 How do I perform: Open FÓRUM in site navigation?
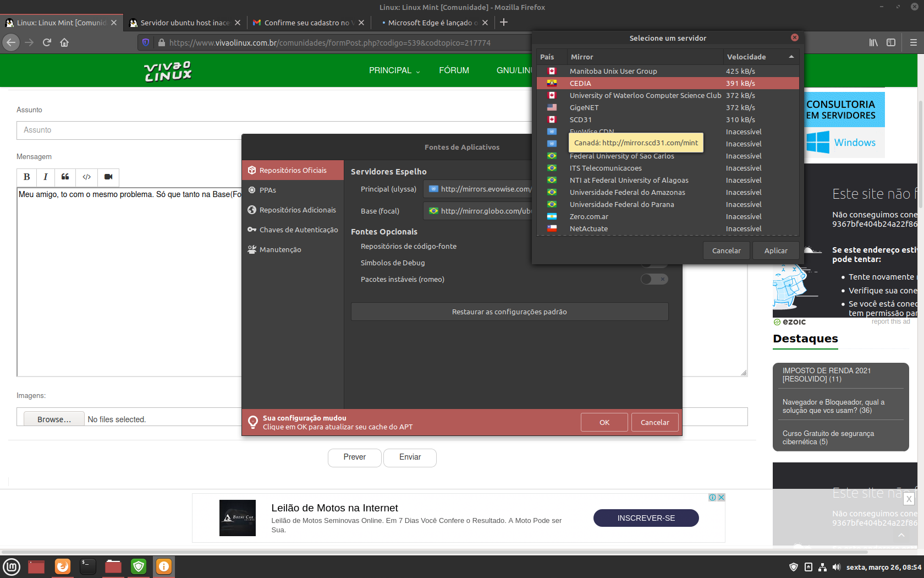[454, 70]
